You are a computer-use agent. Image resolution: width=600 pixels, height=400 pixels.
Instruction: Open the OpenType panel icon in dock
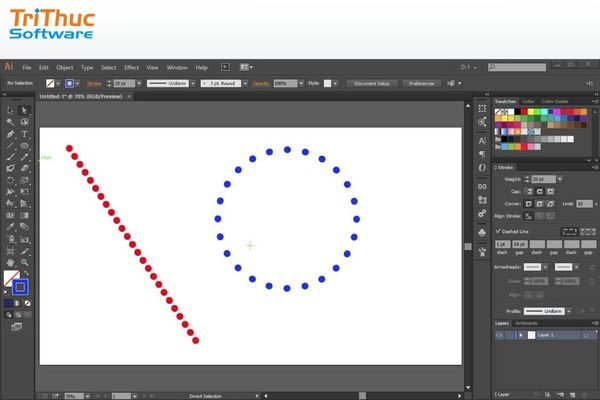pyautogui.click(x=482, y=168)
